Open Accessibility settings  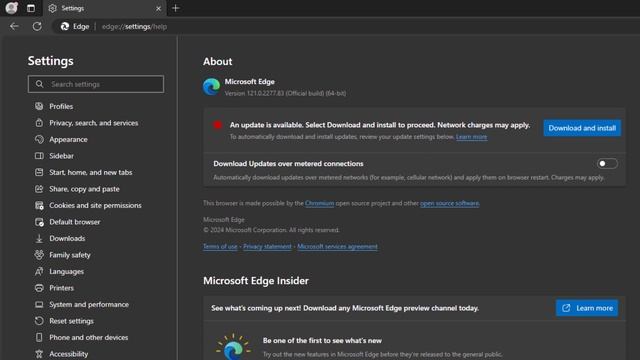pos(69,354)
